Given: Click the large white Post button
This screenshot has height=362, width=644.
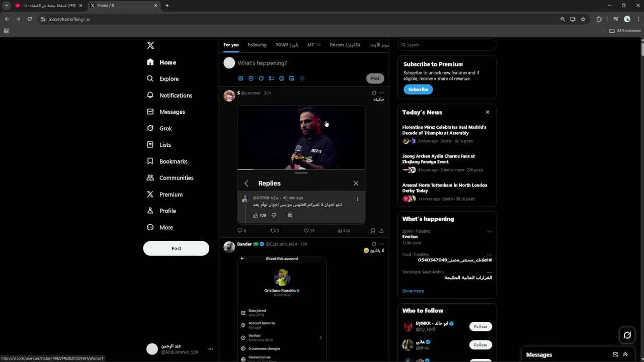Looking at the screenshot, I should [x=176, y=248].
